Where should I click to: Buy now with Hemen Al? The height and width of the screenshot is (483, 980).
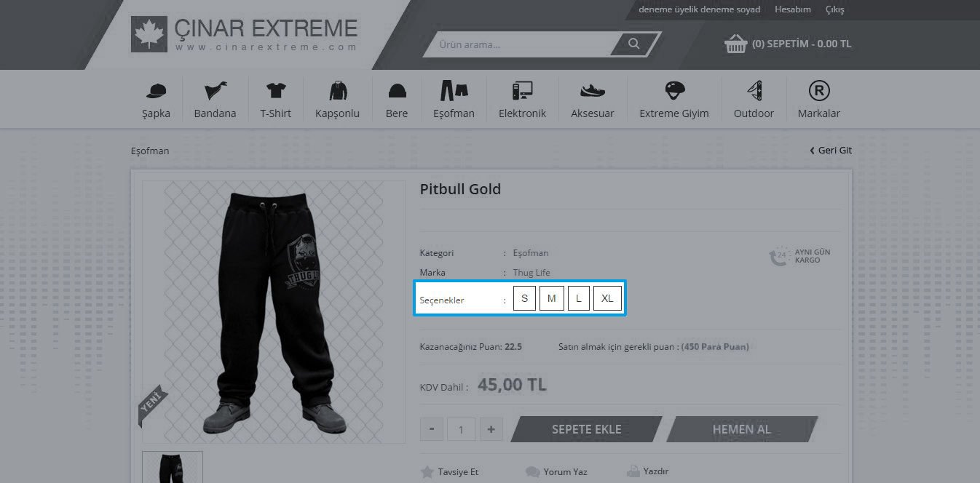[x=742, y=429]
